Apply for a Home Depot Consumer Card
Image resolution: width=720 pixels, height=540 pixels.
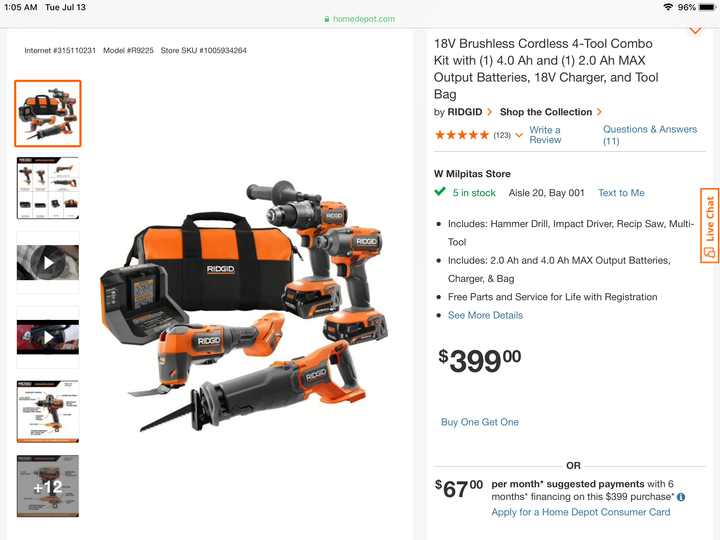[x=580, y=512]
